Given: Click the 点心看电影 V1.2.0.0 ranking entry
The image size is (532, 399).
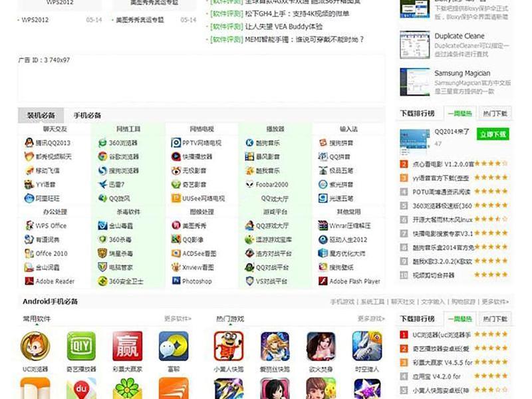Looking at the screenshot, I should click(443, 164).
